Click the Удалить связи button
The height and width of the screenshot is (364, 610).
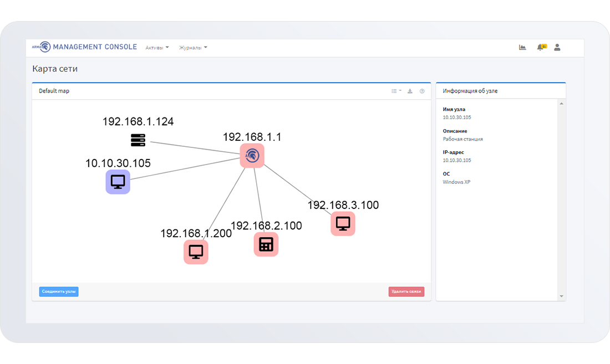coord(406,291)
